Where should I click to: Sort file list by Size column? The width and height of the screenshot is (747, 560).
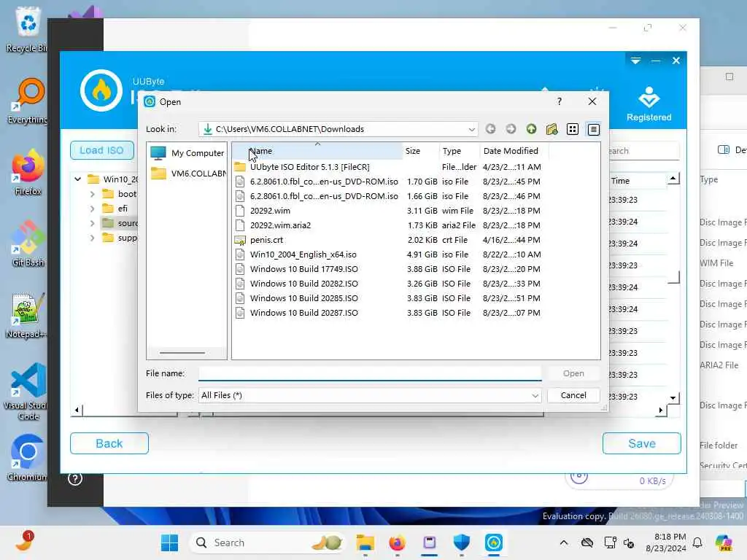tap(421, 151)
